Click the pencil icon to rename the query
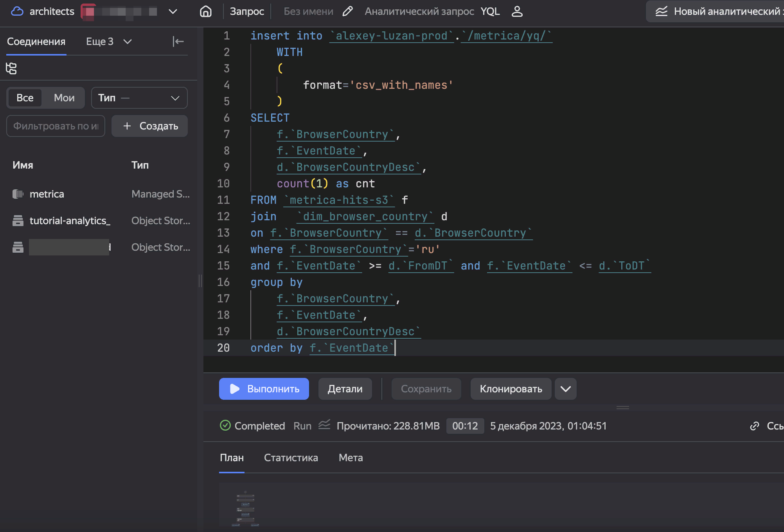Viewport: 784px width, 532px height. [347, 11]
